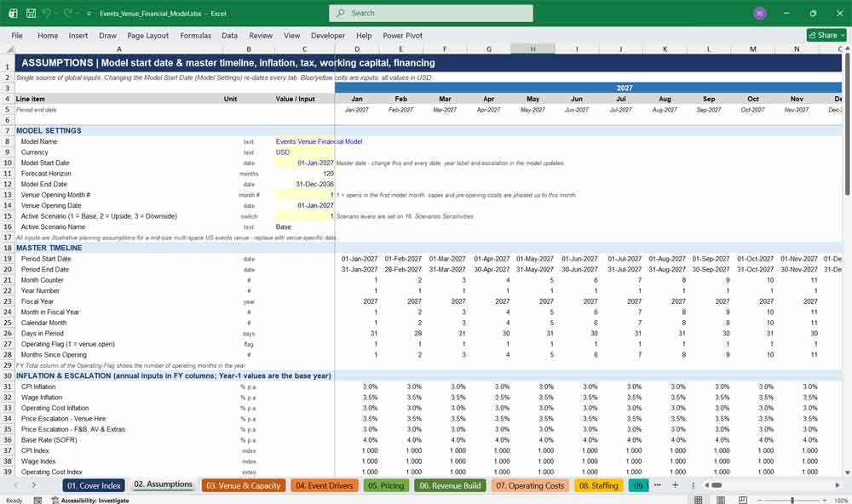Select the USD currency cell
Image resolution: width=852 pixels, height=504 pixels.
[x=304, y=152]
